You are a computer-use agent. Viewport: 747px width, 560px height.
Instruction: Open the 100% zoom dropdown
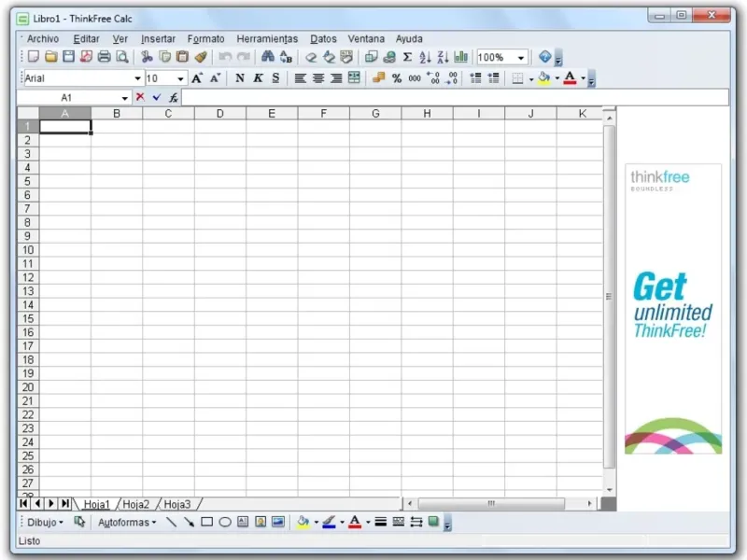[x=521, y=58]
